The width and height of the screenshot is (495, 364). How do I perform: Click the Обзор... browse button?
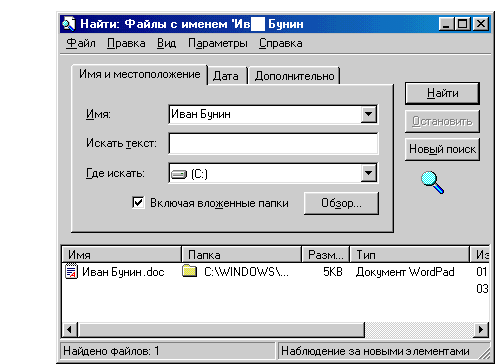tap(341, 203)
